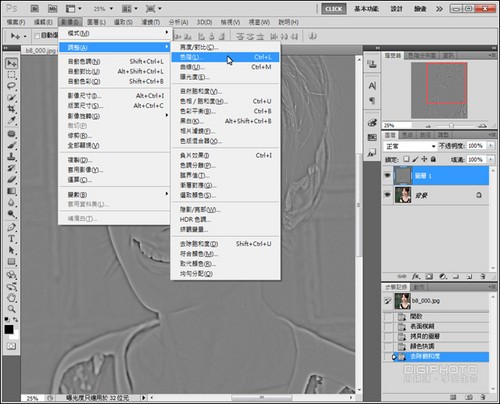
Task: Select the Zoom tool in toolbox
Action: pyautogui.click(x=12, y=309)
